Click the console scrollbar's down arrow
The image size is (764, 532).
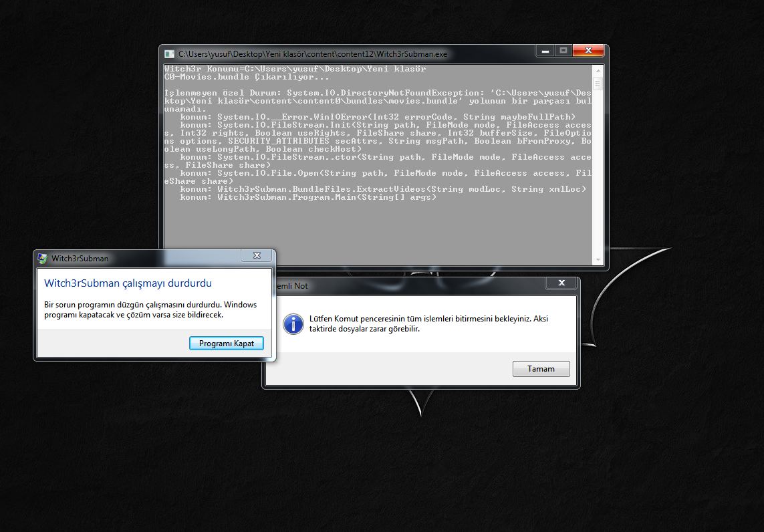tap(598, 260)
